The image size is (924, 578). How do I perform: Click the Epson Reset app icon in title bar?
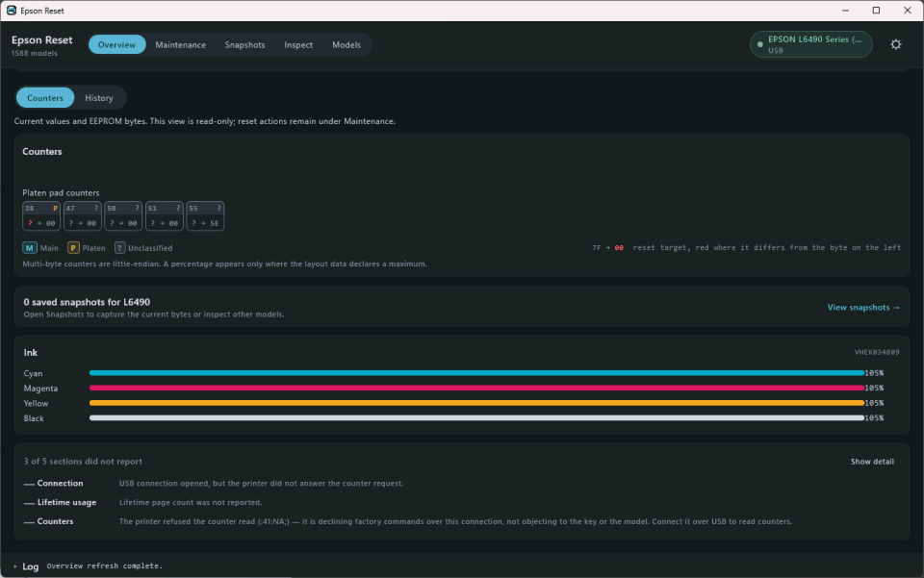click(x=12, y=11)
